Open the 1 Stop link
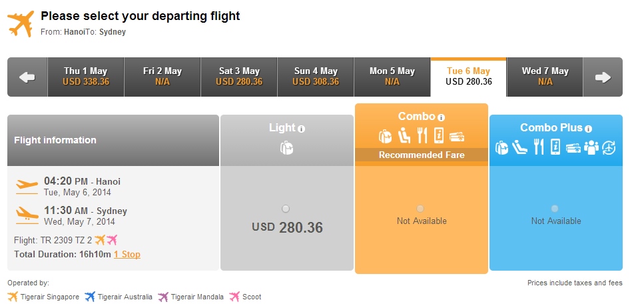The height and width of the screenshot is (304, 644). [x=127, y=254]
